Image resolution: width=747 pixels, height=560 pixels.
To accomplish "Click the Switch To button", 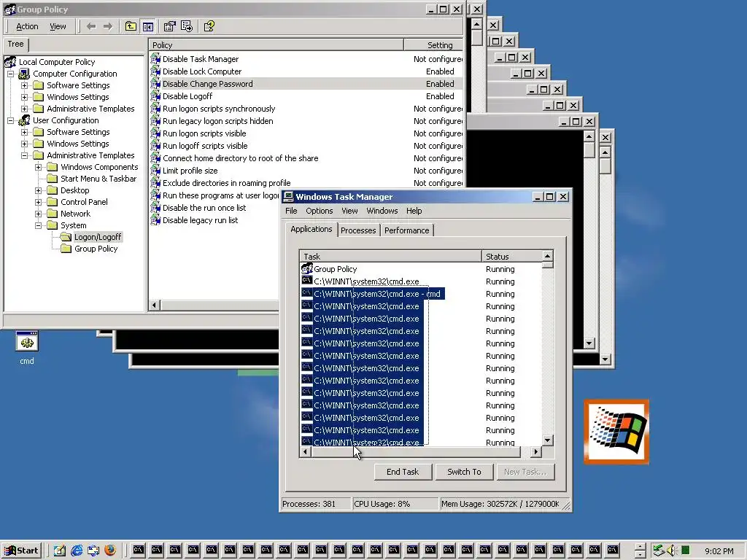I will coord(464,472).
